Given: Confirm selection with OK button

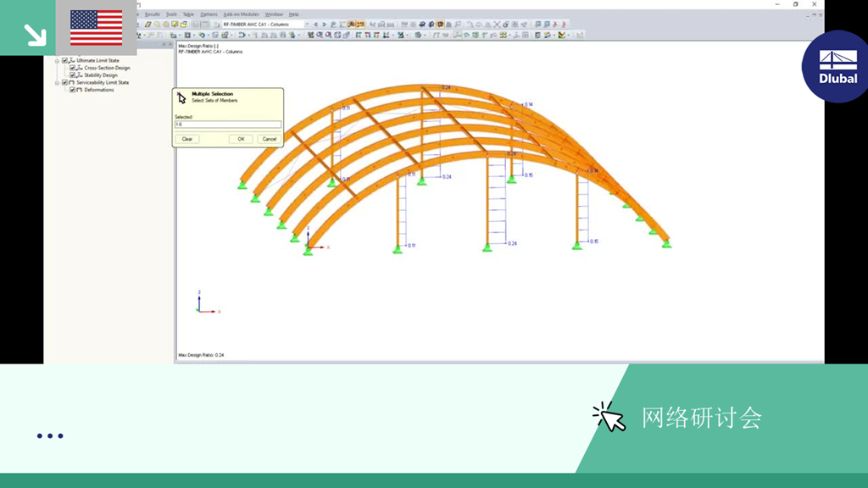Looking at the screenshot, I should (x=241, y=139).
